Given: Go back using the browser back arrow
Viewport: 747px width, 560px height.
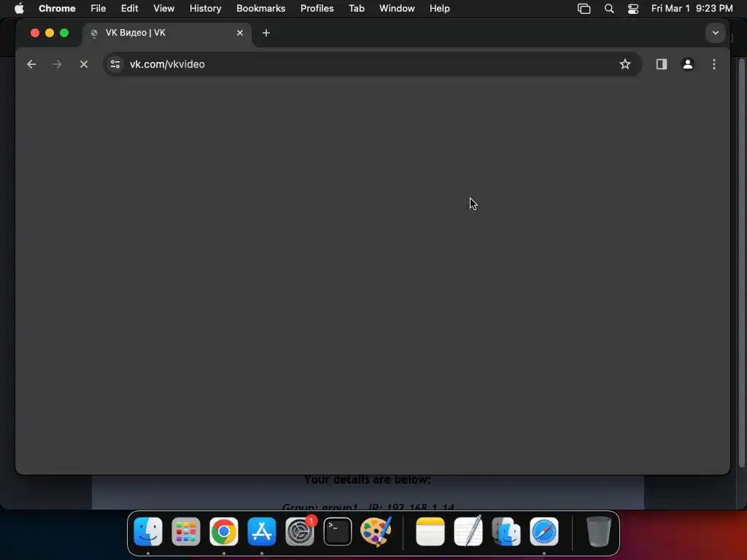Looking at the screenshot, I should click(31, 64).
